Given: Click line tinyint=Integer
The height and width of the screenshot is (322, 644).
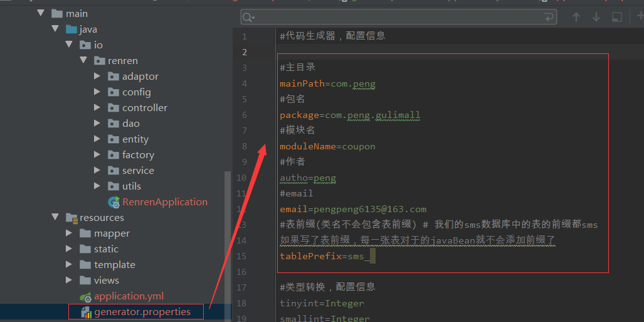Looking at the screenshot, I should pyautogui.click(x=322, y=303).
